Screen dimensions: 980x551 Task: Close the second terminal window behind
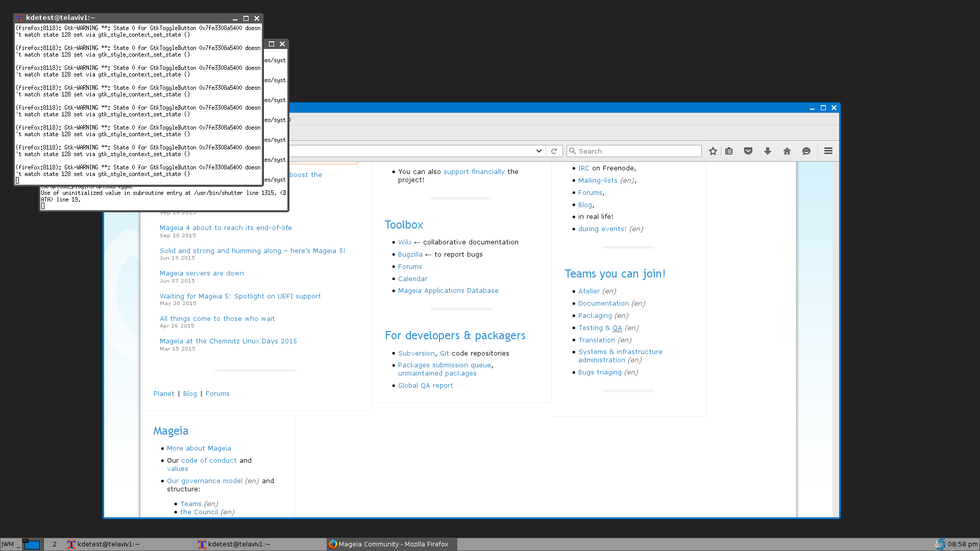[282, 44]
